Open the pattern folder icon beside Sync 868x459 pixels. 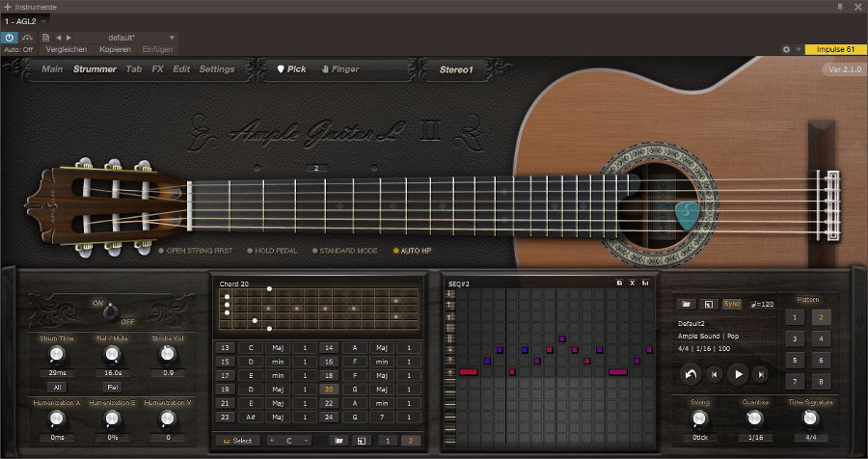[x=687, y=304]
